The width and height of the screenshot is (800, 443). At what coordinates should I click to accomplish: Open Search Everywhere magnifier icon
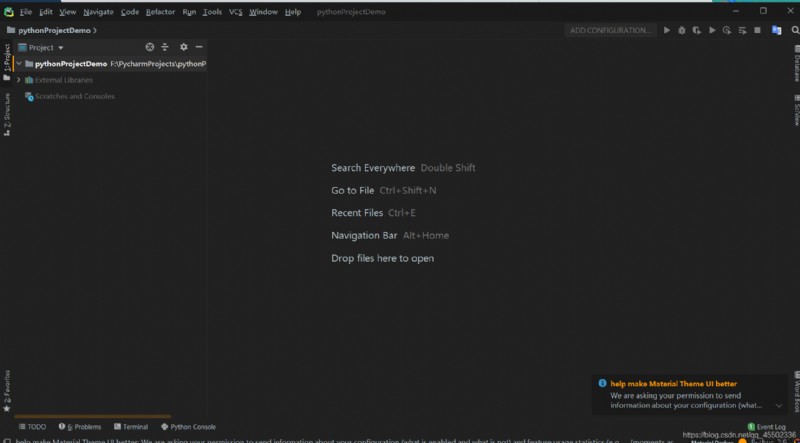(x=794, y=30)
